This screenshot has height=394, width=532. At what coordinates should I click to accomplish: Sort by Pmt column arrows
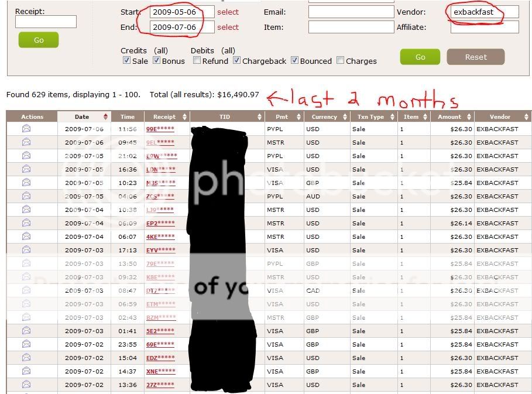pos(298,117)
